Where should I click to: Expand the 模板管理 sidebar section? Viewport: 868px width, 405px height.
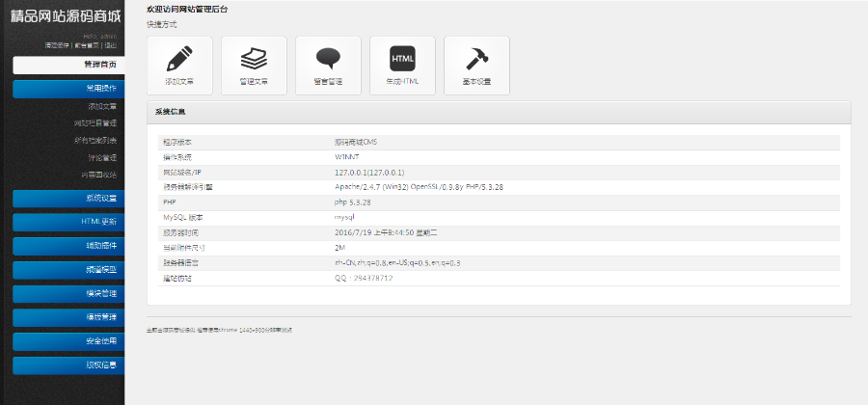click(69, 317)
